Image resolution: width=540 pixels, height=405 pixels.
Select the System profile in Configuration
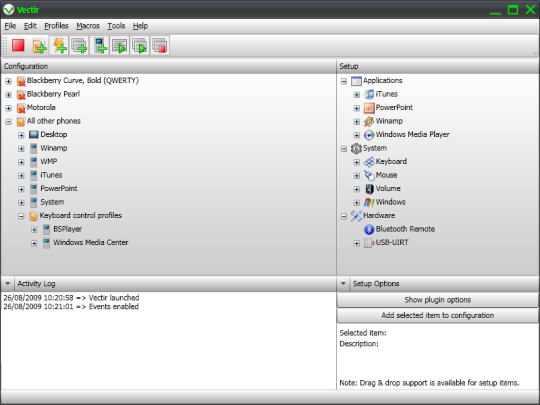pos(52,202)
